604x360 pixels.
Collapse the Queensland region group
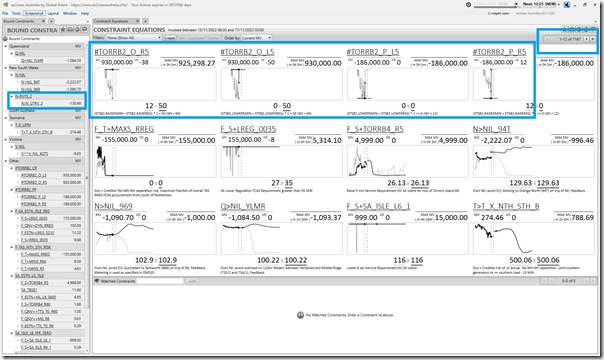(x=6, y=46)
